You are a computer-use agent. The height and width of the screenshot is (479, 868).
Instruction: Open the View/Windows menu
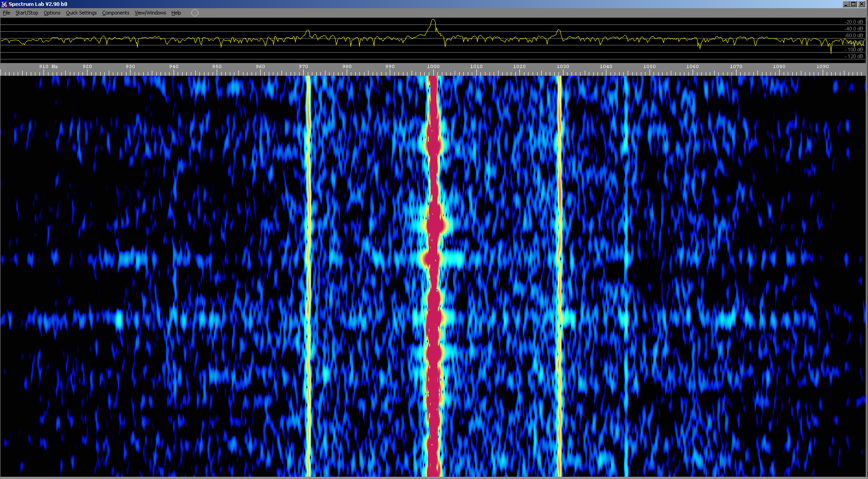coord(150,13)
